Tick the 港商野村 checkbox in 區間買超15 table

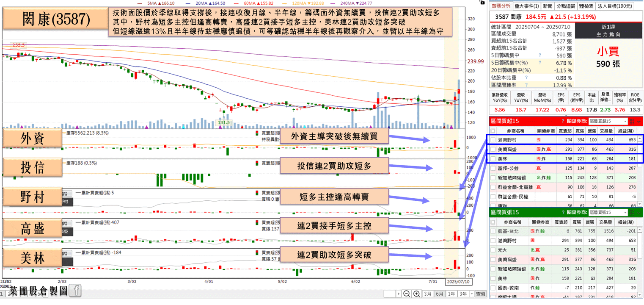click(493, 139)
